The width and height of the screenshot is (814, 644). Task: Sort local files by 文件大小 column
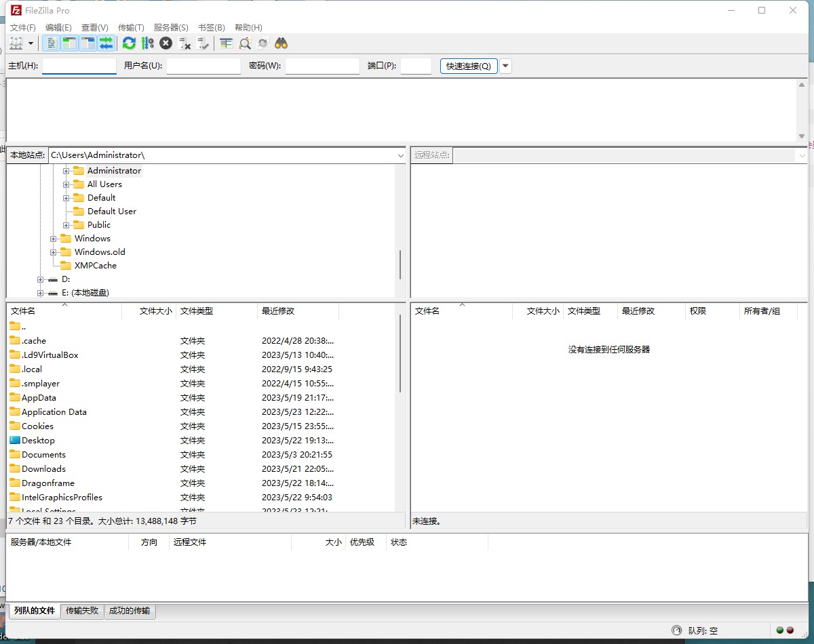tap(149, 311)
